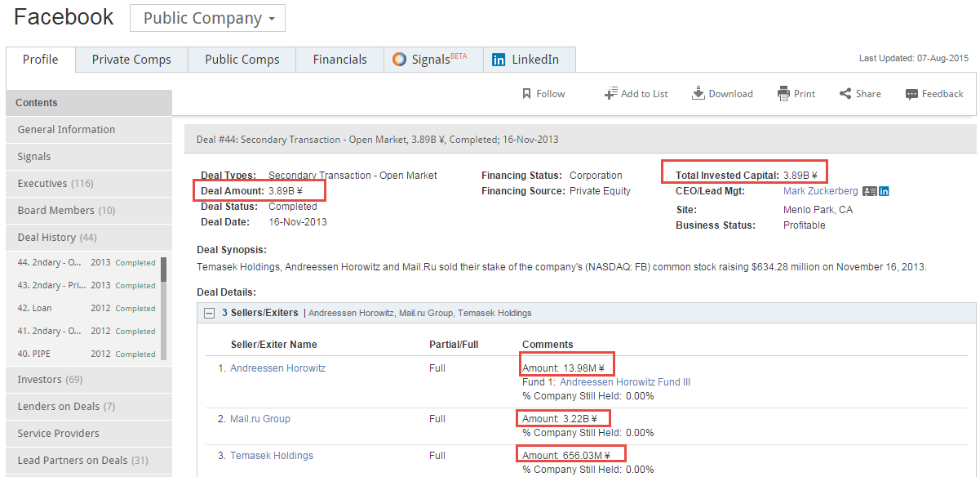980x477 pixels.
Task: Click the Financing Status value Corporation
Action: tap(596, 176)
